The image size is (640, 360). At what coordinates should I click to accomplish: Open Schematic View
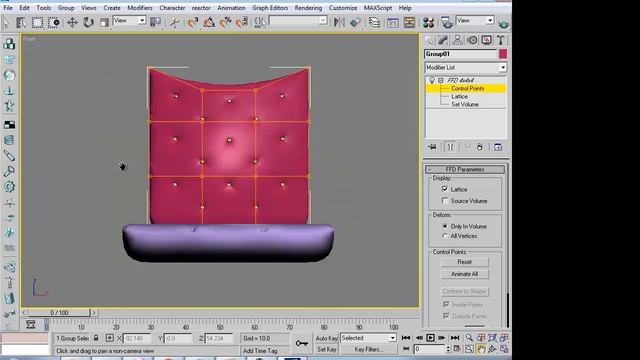click(x=409, y=22)
